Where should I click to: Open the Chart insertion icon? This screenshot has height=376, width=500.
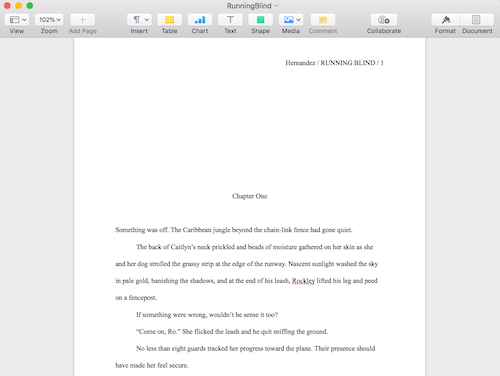click(200, 20)
